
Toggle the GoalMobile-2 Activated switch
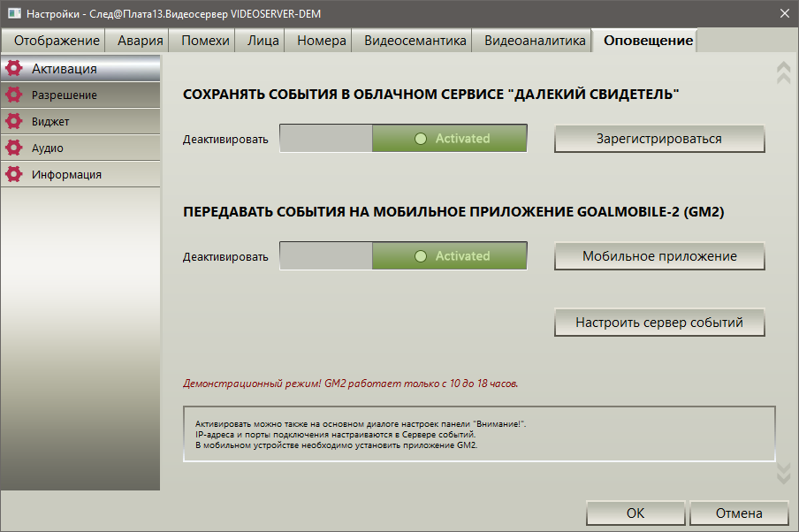(x=403, y=255)
